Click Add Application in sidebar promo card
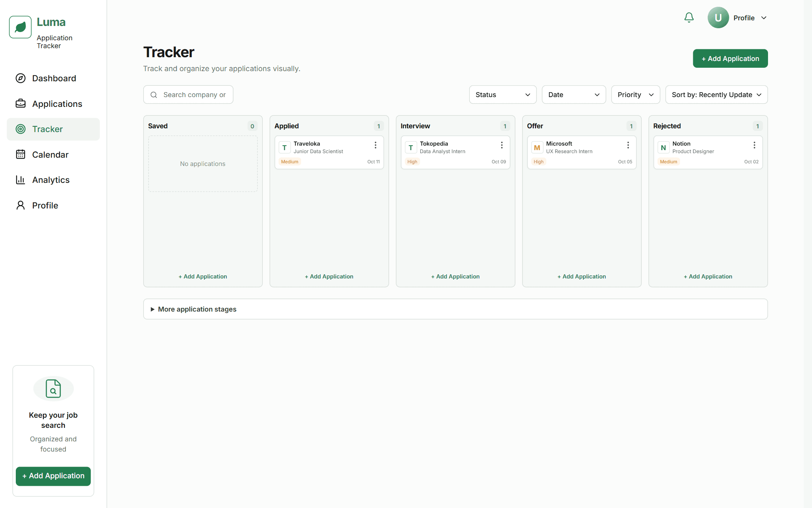Image resolution: width=812 pixels, height=508 pixels. pyautogui.click(x=53, y=476)
